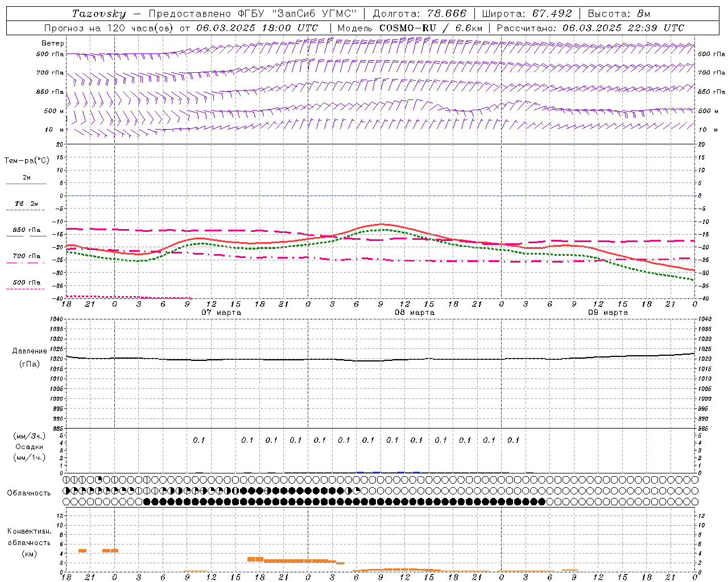Image resolution: width=728 pixels, height=582 pixels.
Task: Click the Модель COSMO-RU / 6.6км label
Action: coord(409,28)
